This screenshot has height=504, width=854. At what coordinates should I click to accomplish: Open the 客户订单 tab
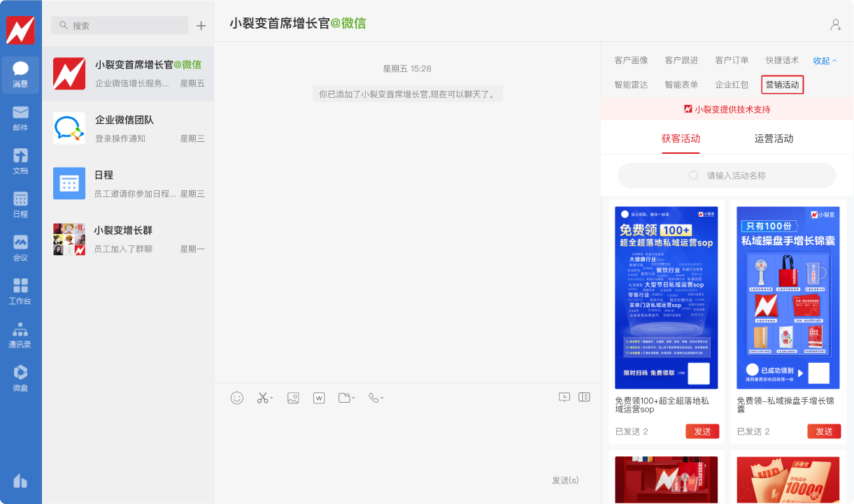pos(732,61)
